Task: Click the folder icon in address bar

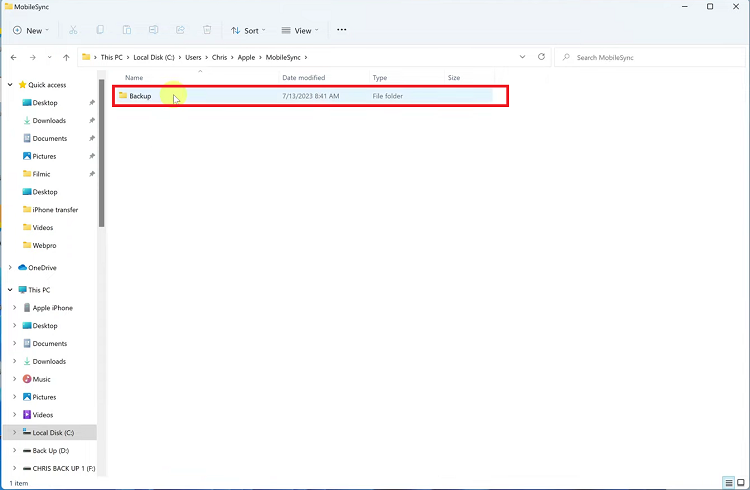Action: [86, 57]
